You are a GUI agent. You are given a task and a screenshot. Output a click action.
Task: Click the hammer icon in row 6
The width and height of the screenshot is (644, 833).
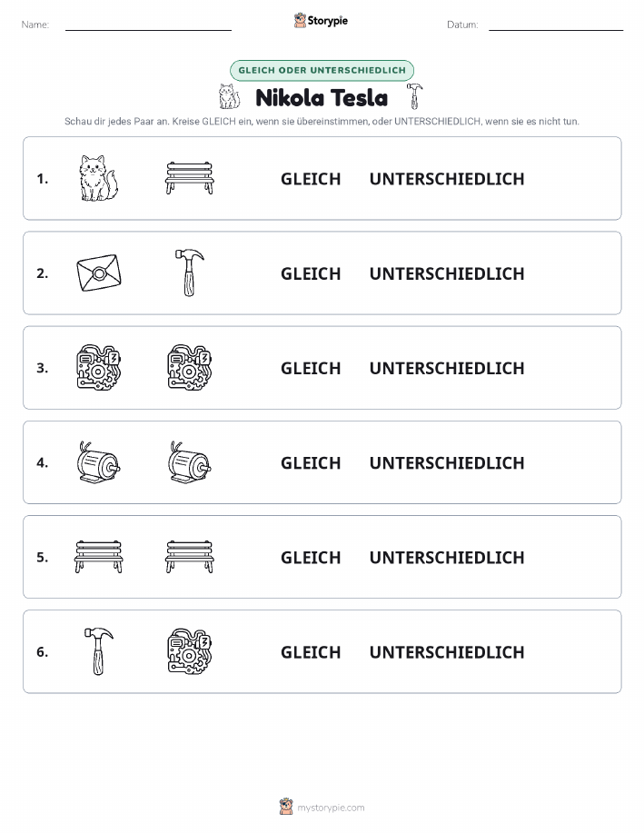[99, 651]
